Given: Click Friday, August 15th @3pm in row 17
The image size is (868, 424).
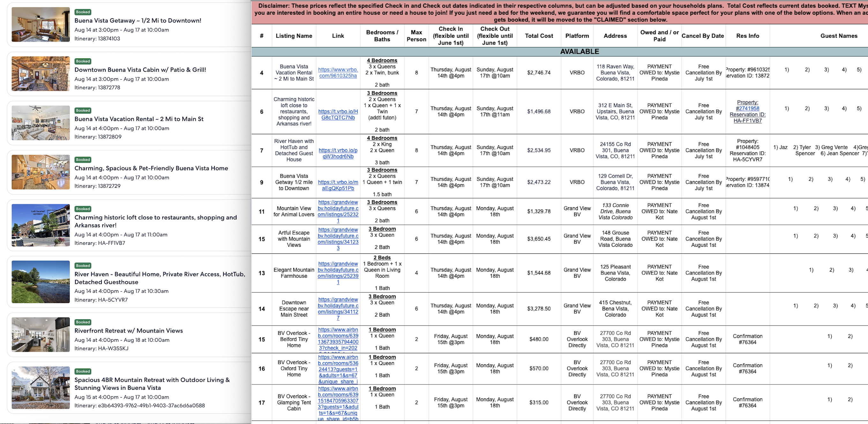Looking at the screenshot, I should (x=451, y=402).
